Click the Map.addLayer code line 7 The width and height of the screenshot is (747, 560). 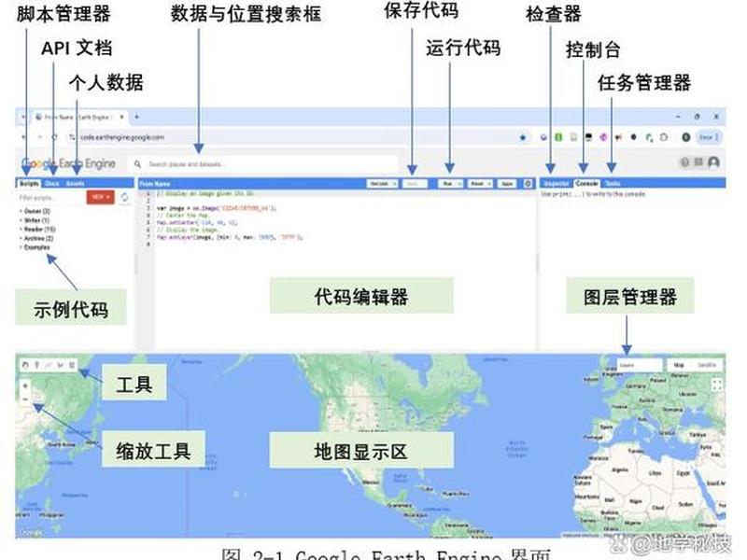pos(230,237)
